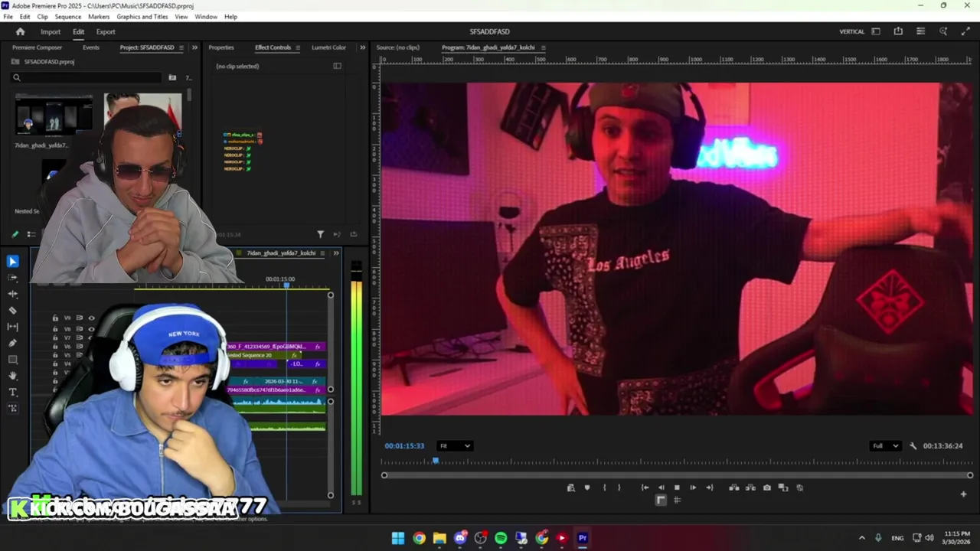Screen dimensions: 980x551
Task: Select the Razor tool
Action: (x=13, y=310)
